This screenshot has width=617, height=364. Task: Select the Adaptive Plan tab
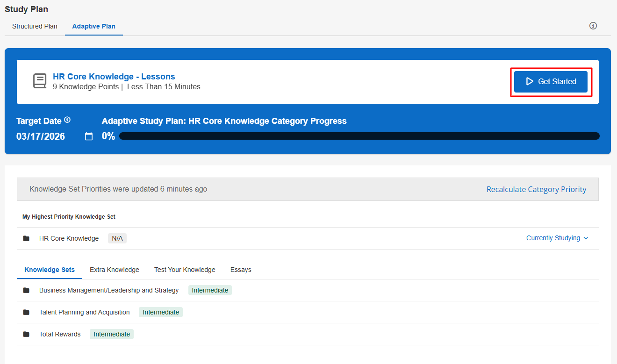[93, 26]
